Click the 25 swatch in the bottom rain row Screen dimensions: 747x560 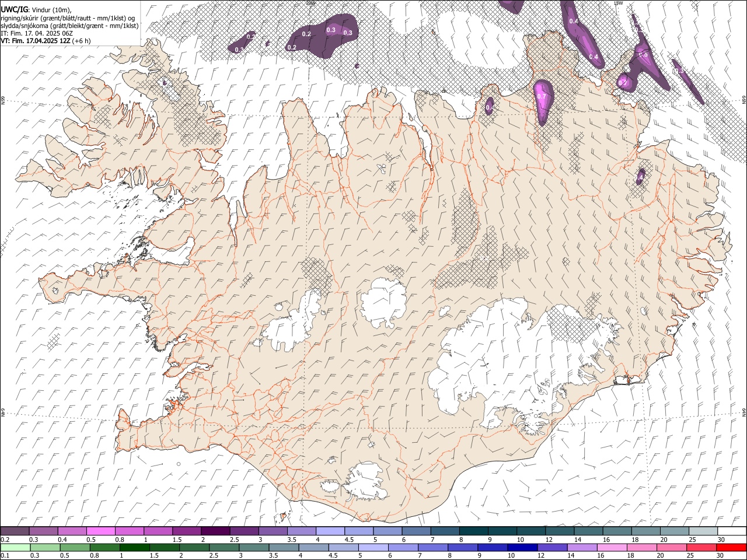point(701,547)
